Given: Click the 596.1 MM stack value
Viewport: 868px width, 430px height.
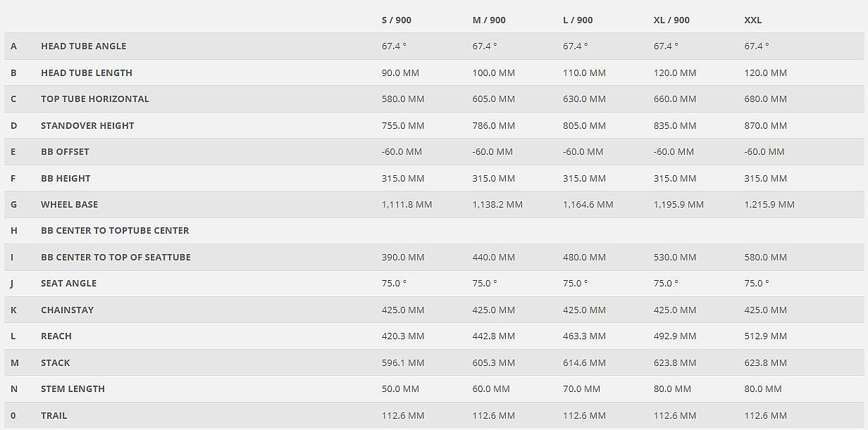Looking at the screenshot, I should (x=402, y=362).
